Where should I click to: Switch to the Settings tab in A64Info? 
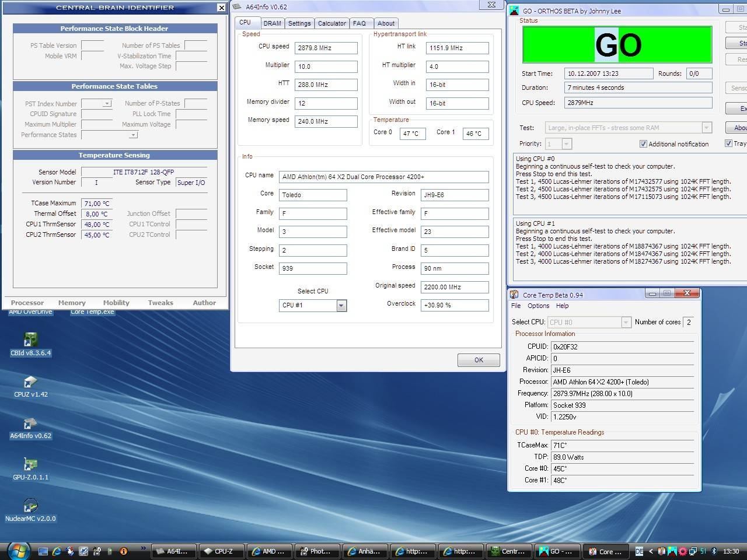click(299, 23)
